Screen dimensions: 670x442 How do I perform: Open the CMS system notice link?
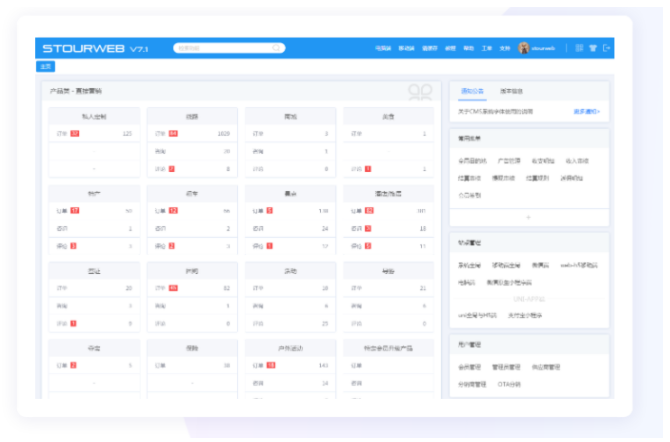click(x=489, y=111)
